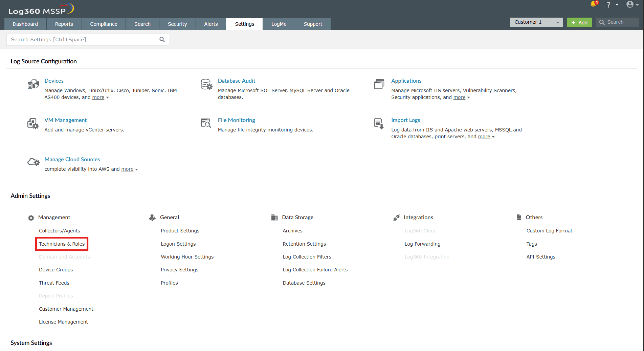This screenshot has height=351, width=644.
Task: Click the Data Storage icon
Action: (x=274, y=218)
